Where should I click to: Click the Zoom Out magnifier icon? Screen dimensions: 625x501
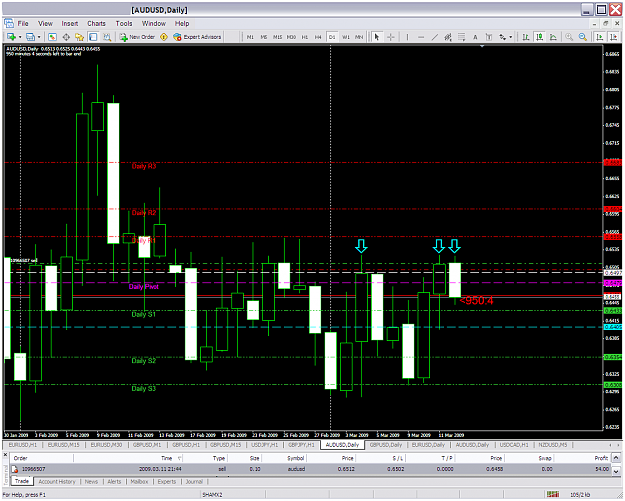point(582,37)
